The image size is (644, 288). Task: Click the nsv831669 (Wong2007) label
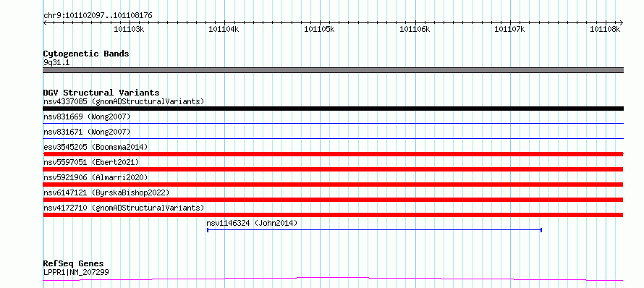(x=87, y=117)
